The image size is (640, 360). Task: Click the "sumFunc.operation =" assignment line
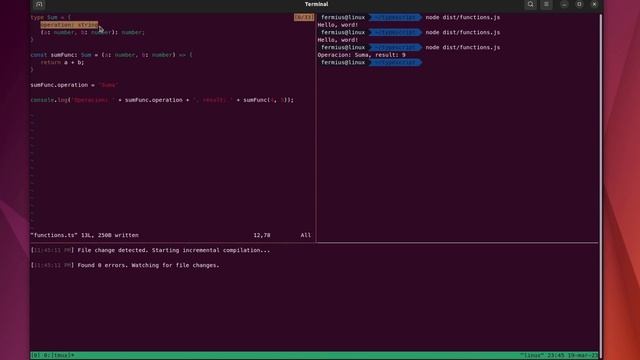74,85
